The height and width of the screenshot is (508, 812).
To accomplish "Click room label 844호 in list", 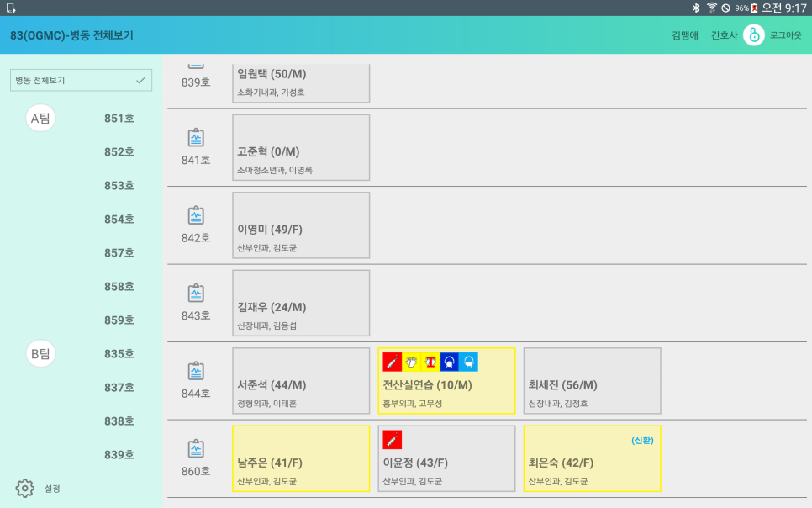I will pyautogui.click(x=196, y=394).
